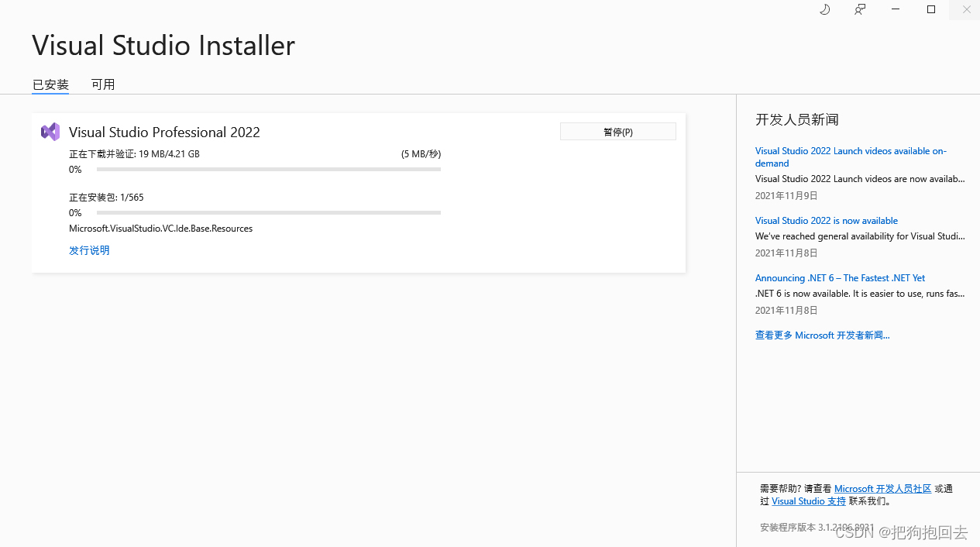Open the send feedback icon
The height and width of the screenshot is (547, 980).
pos(860,9)
